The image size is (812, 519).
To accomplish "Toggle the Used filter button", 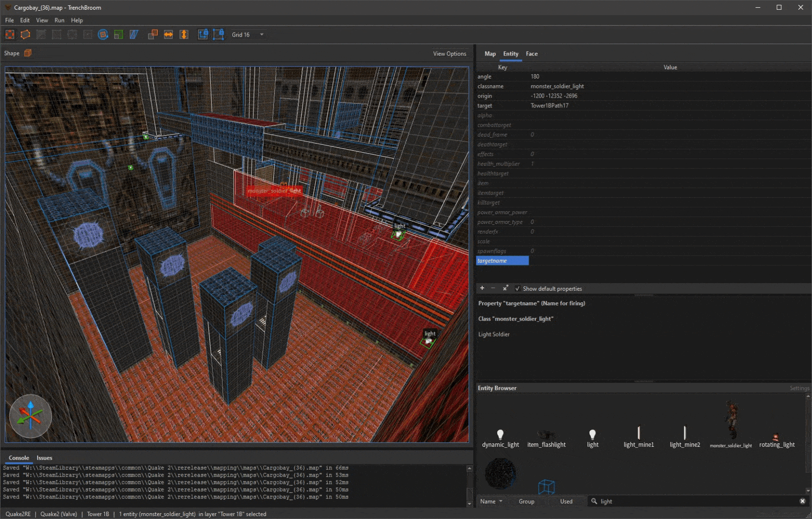I will [x=566, y=501].
